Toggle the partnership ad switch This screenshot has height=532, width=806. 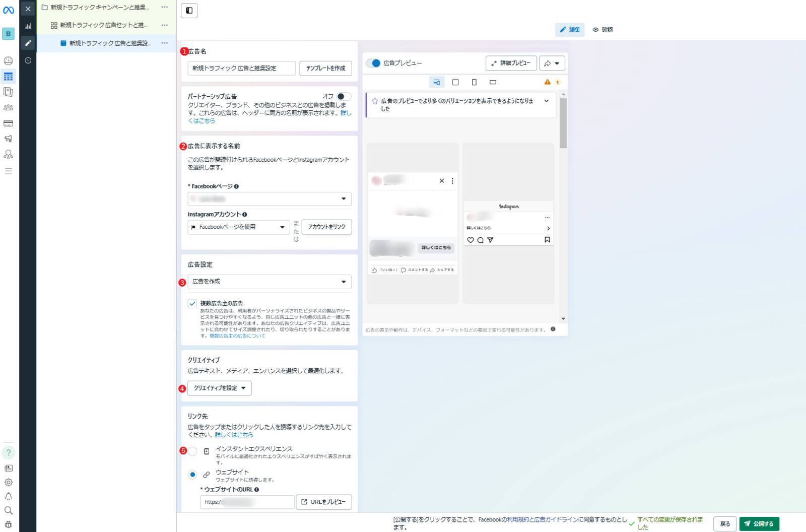343,96
